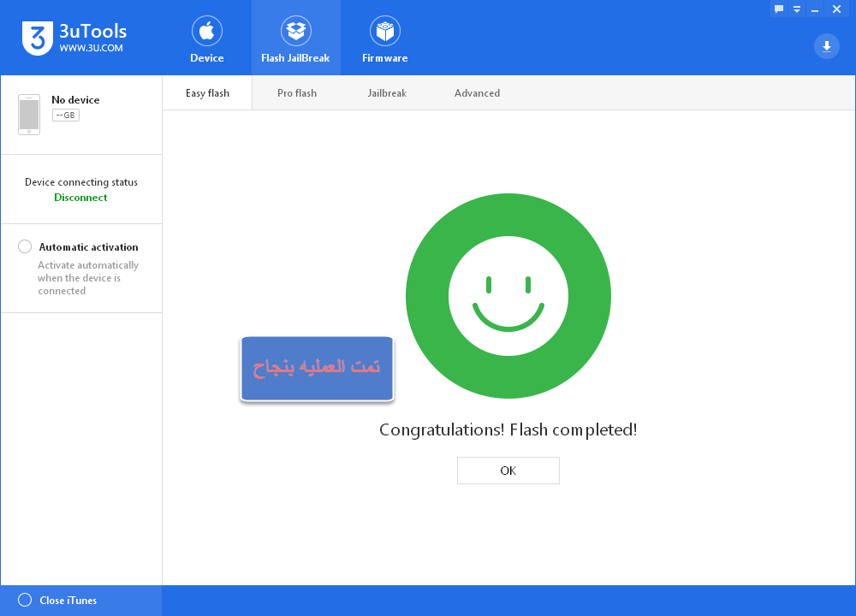Switch to the Jailbreak tab
Screen dimensions: 856x616
tap(387, 93)
